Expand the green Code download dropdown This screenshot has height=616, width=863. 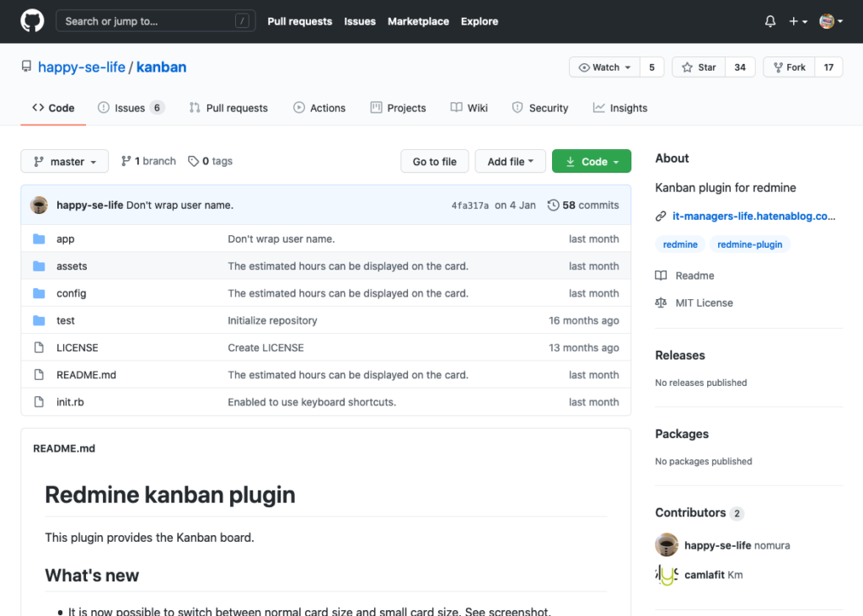tap(592, 161)
